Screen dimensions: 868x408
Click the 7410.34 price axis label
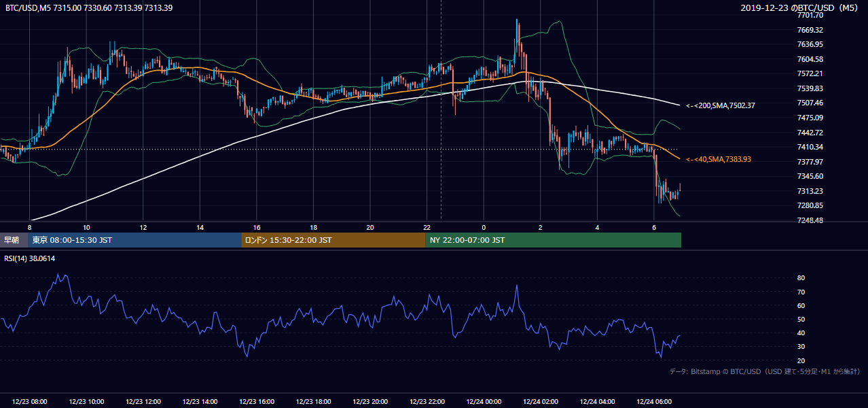(810, 148)
